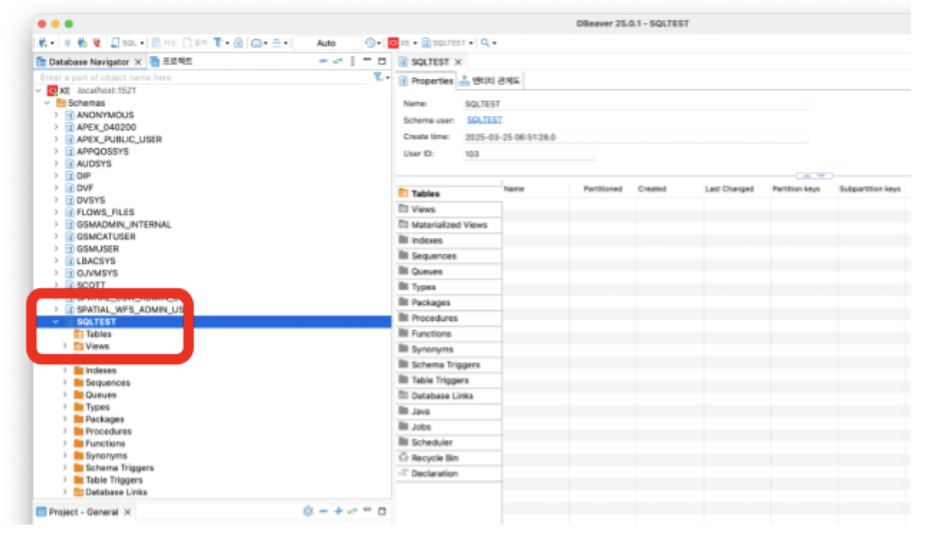Maximize the Database Navigator panel
Image resolution: width=938 pixels, height=540 pixels.
[382, 62]
